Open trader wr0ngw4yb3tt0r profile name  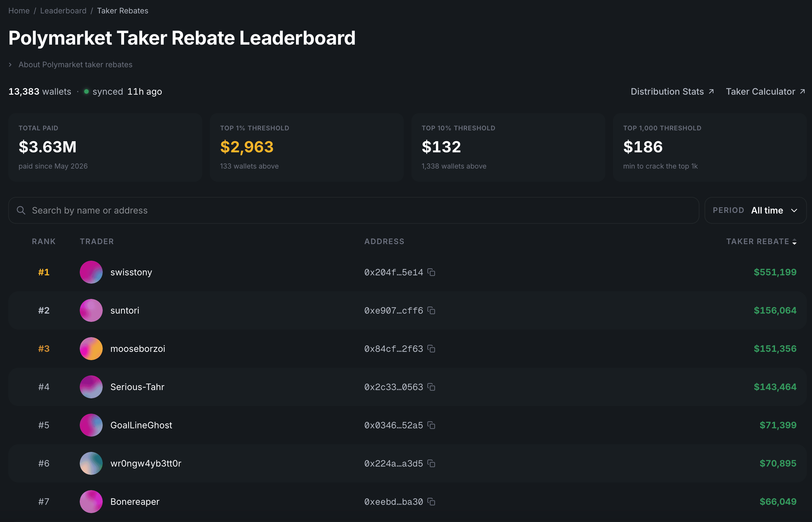(x=146, y=463)
